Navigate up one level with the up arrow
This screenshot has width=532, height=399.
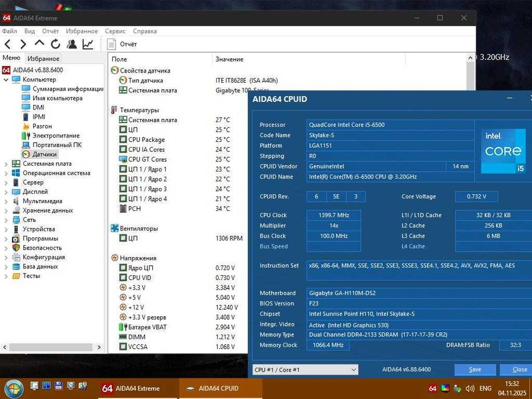click(x=39, y=43)
